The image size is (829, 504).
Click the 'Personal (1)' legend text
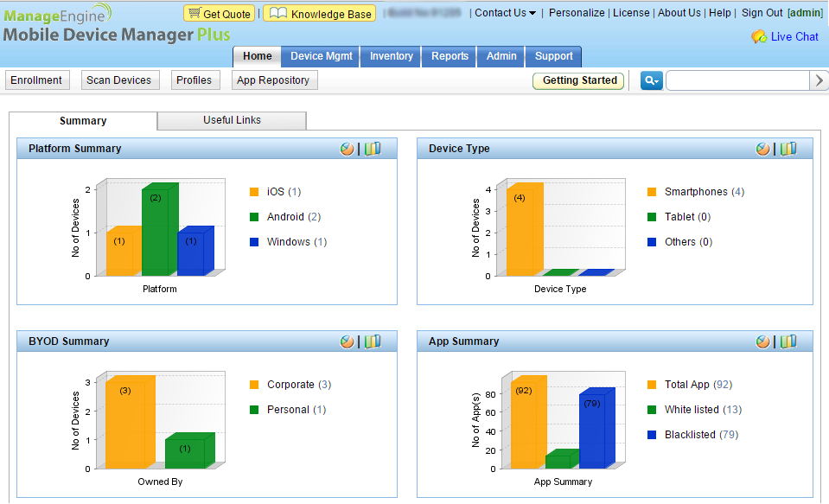297,410
